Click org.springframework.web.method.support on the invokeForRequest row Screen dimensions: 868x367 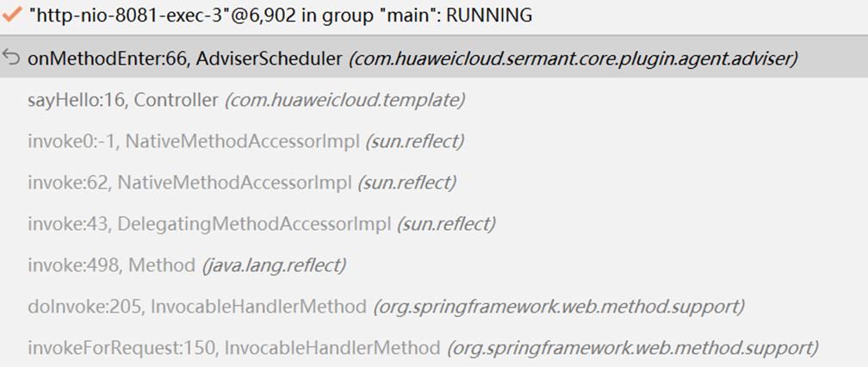click(632, 348)
